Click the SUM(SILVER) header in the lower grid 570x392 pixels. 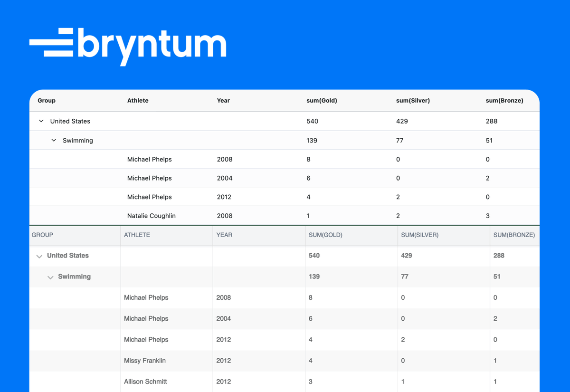[420, 235]
